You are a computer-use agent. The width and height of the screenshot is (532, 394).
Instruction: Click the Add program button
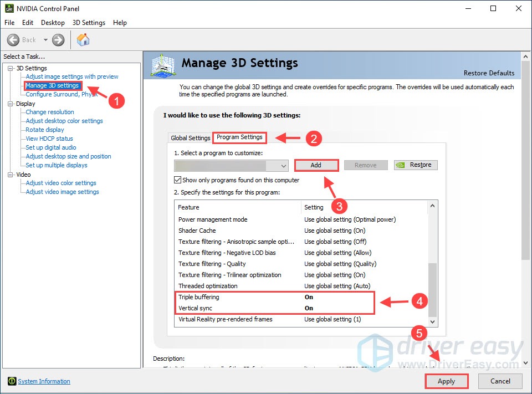316,165
